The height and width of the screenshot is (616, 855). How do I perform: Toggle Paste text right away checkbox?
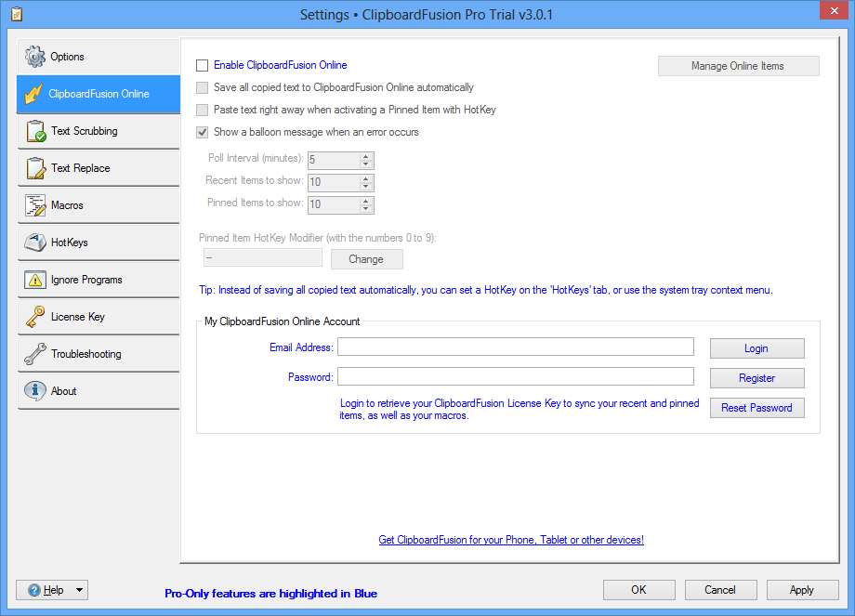[203, 111]
